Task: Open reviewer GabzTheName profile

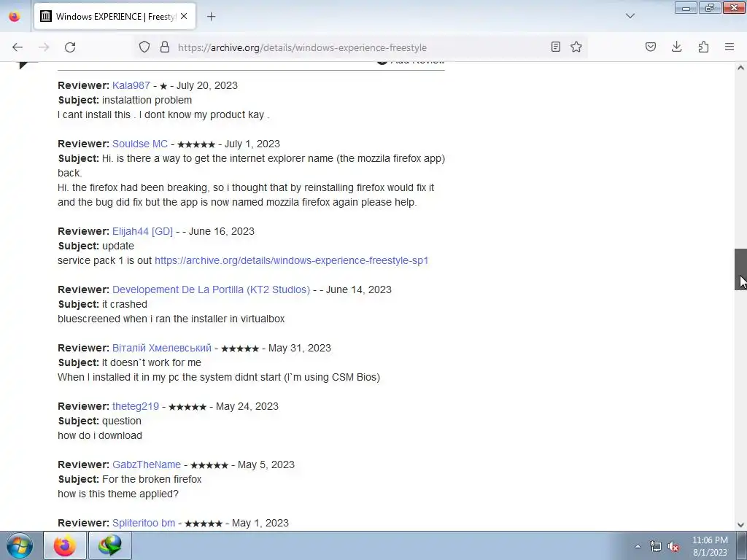Action: coord(147,464)
